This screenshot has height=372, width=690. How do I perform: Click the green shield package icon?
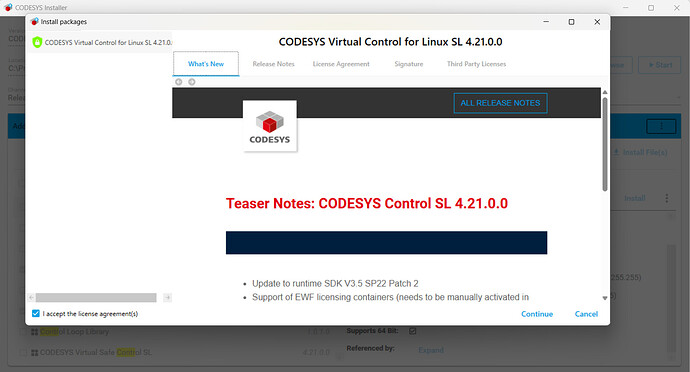pyautogui.click(x=37, y=42)
